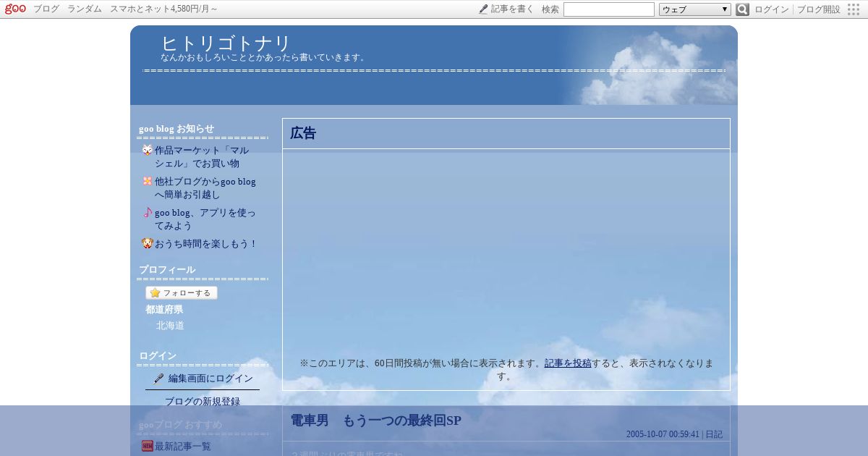Click ログイン in top bar
Screen dimensions: 868x456
(x=772, y=9)
